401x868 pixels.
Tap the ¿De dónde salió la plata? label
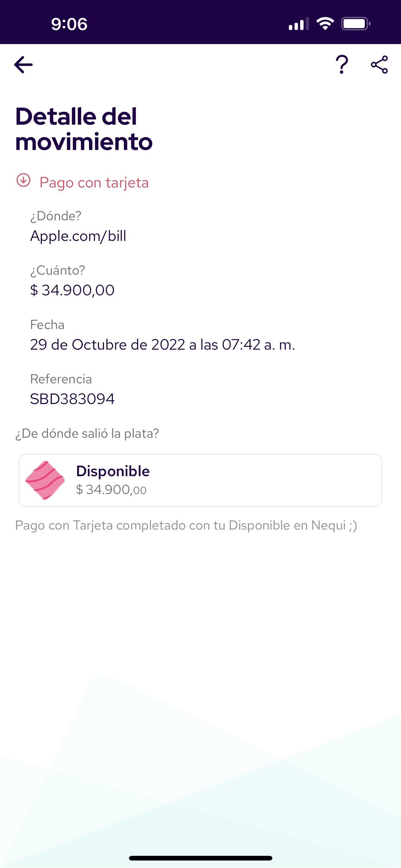pos(87,433)
